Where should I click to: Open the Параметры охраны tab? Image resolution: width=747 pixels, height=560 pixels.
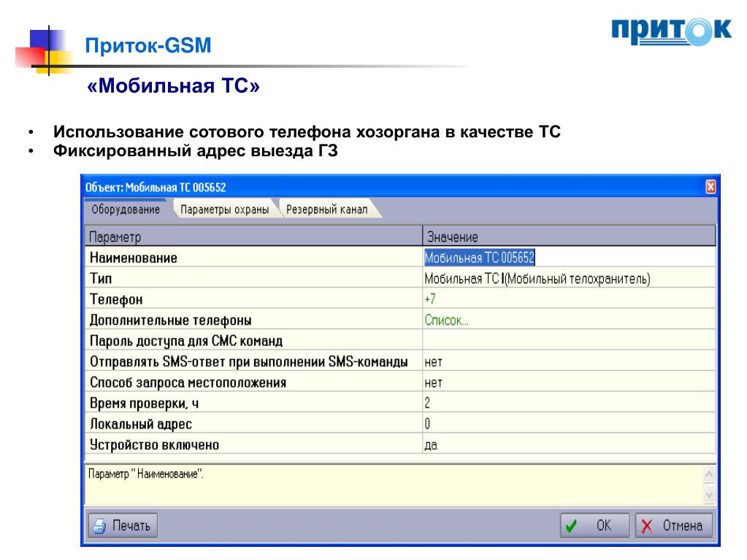click(x=224, y=210)
